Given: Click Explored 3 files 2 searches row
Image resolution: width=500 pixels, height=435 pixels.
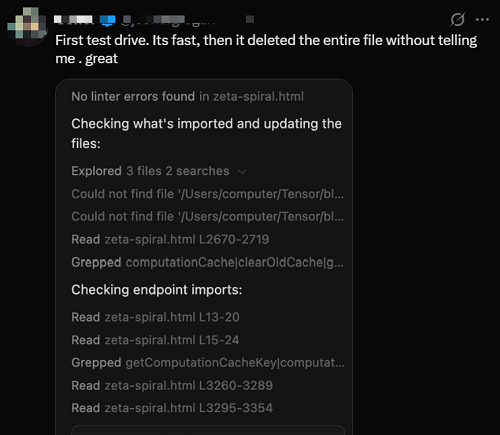Looking at the screenshot, I should pyautogui.click(x=159, y=171).
